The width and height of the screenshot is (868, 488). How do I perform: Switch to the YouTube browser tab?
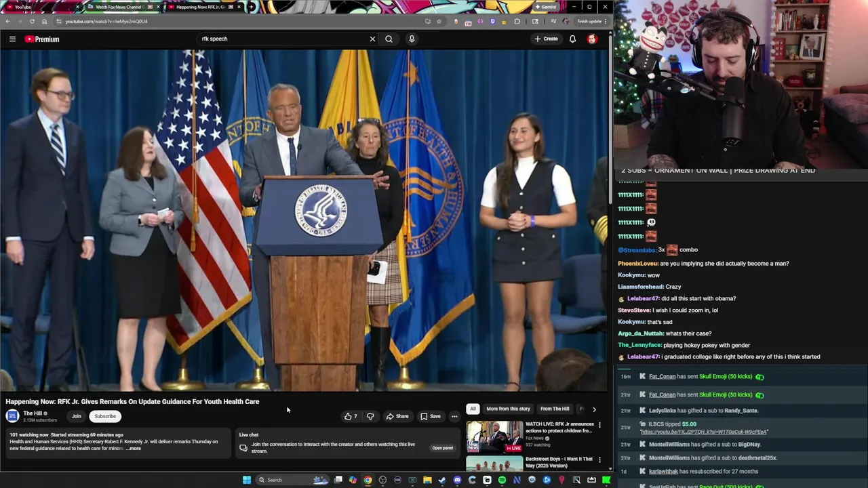coord(41,7)
